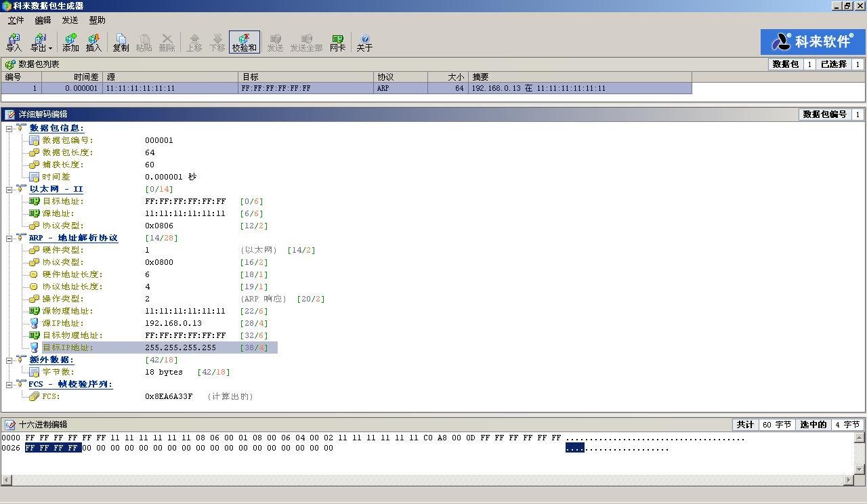Image resolution: width=867 pixels, height=504 pixels.
Task: Collapse the FCS - 帧校验序列 tree node
Action: coord(9,384)
